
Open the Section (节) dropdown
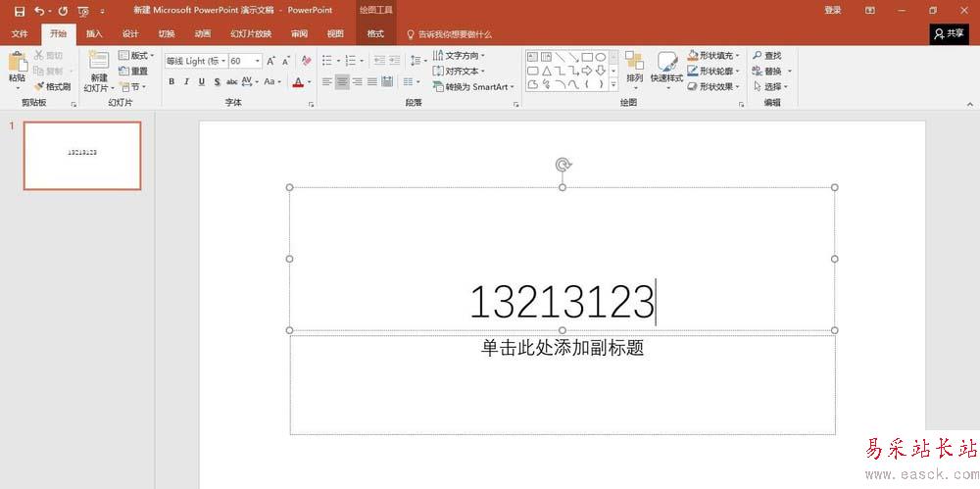click(132, 86)
